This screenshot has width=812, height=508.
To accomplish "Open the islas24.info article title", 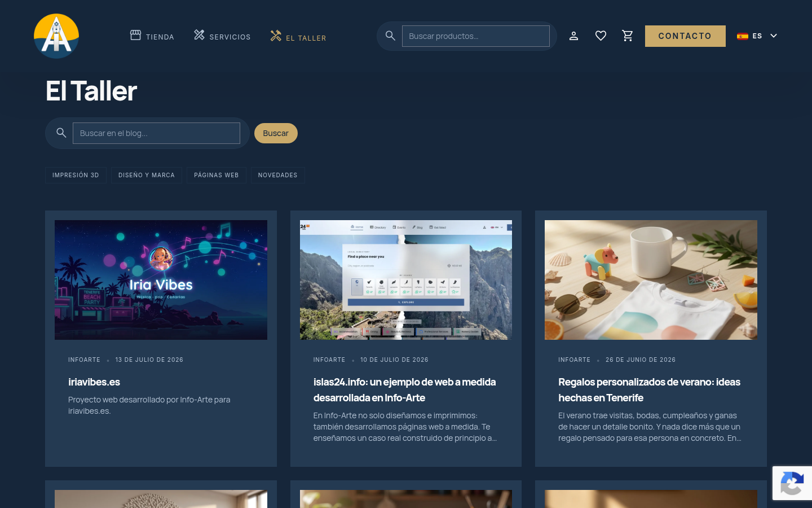I will coord(405,390).
